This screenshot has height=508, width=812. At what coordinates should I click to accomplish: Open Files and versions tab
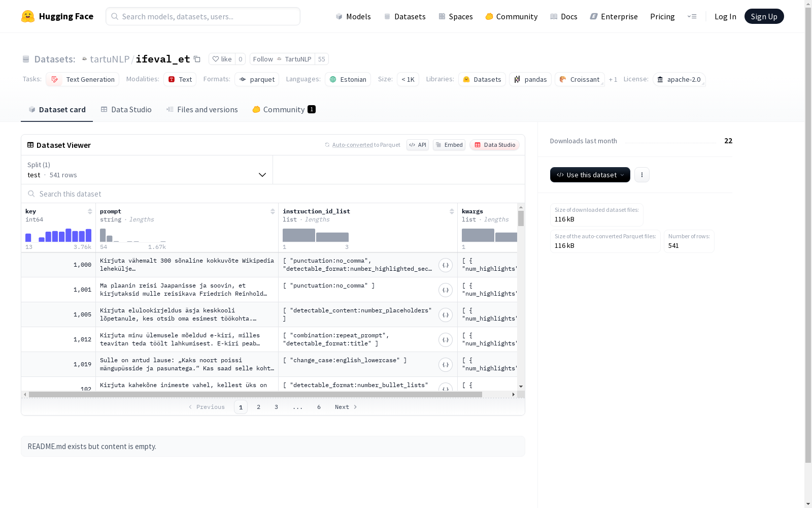tap(202, 109)
